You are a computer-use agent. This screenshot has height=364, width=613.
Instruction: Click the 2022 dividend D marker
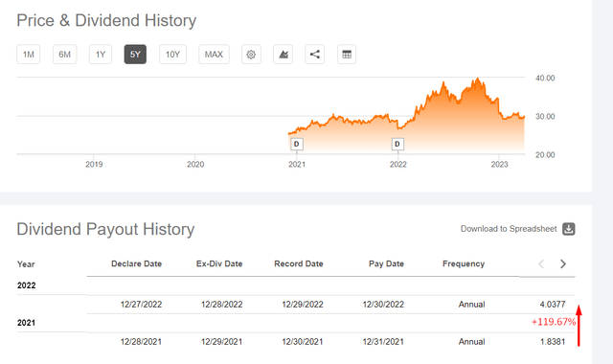[x=397, y=145]
